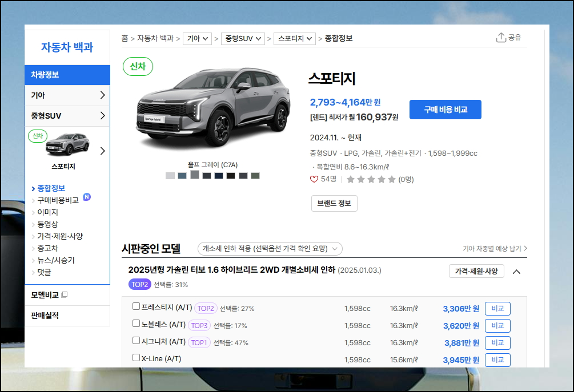Check the 시그니처 (A/T) checkbox

click(x=136, y=341)
